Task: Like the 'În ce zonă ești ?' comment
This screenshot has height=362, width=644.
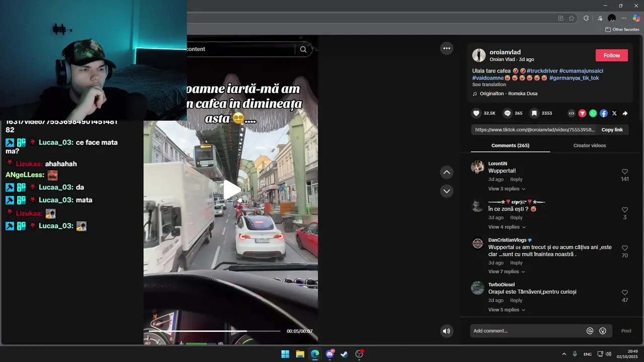Action: pyautogui.click(x=625, y=210)
